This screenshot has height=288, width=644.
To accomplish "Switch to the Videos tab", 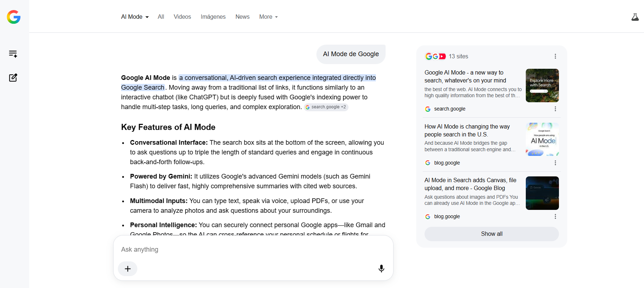I will [182, 17].
